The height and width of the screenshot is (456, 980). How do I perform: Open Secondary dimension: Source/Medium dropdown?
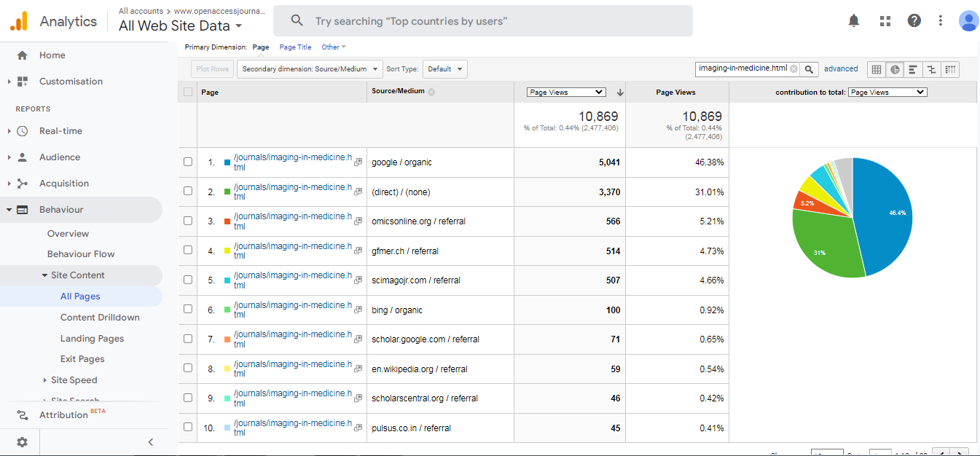(x=310, y=69)
